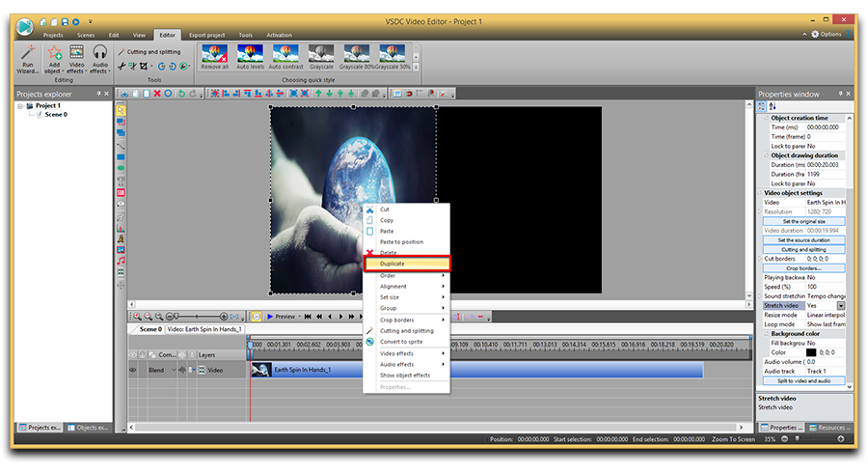
Task: Click the red X delete icon in editor toolbar
Action: [x=157, y=94]
